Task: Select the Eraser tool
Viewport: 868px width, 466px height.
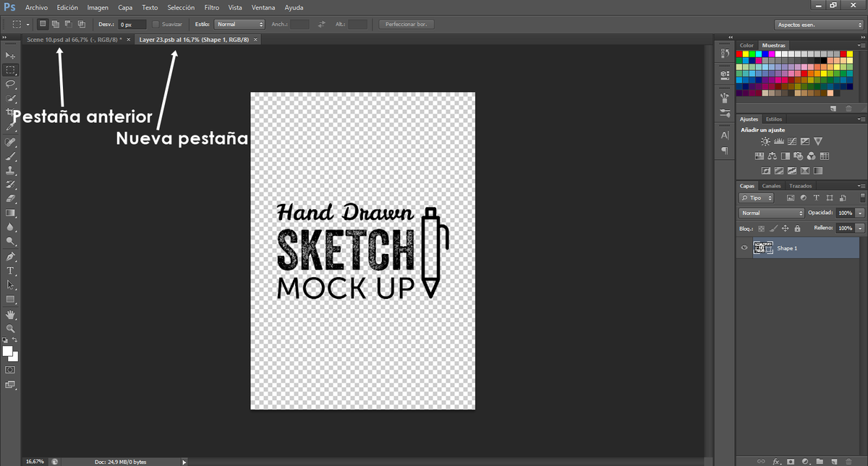Action: pyautogui.click(x=10, y=200)
